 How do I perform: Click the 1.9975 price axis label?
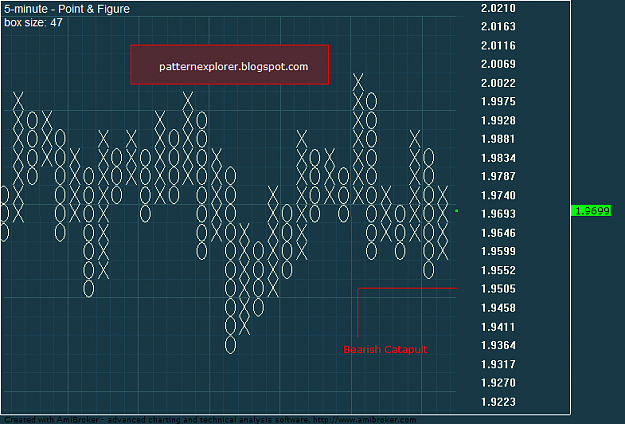pyautogui.click(x=498, y=101)
